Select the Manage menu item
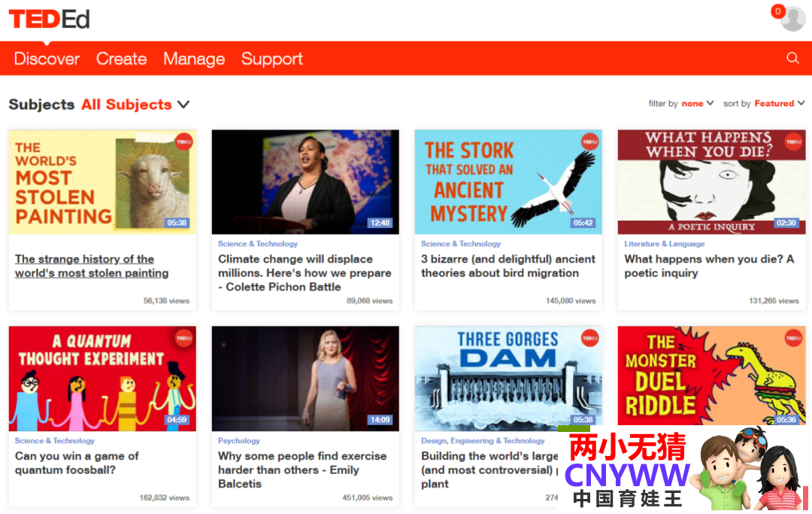Viewport: 812px width, 514px height. click(194, 59)
